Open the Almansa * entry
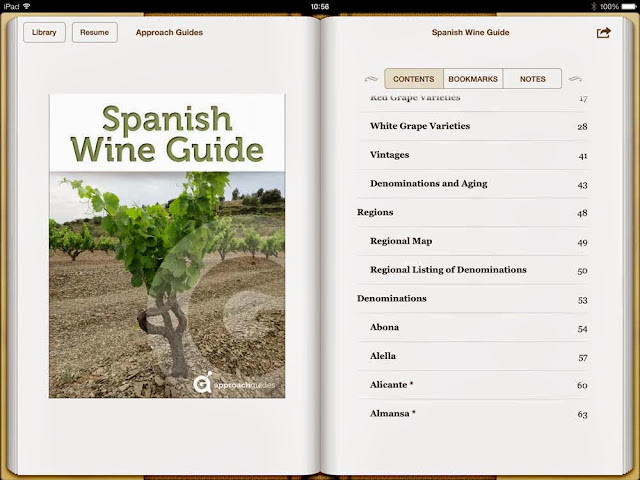This screenshot has height=480, width=640. [473, 413]
